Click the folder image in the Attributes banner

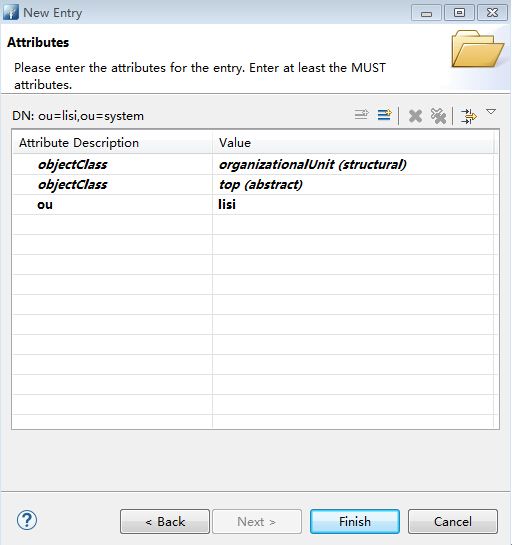coord(477,49)
